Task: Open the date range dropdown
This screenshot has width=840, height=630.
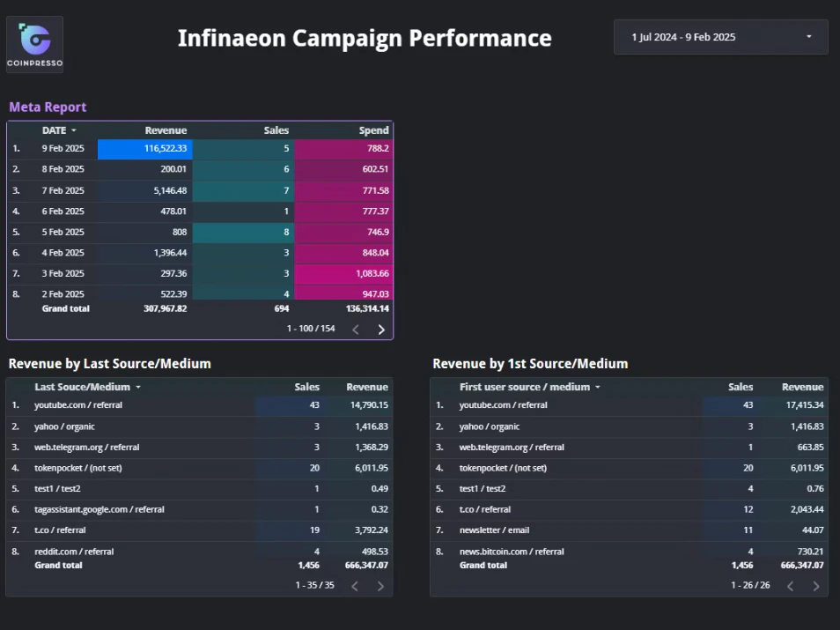Action: point(721,37)
